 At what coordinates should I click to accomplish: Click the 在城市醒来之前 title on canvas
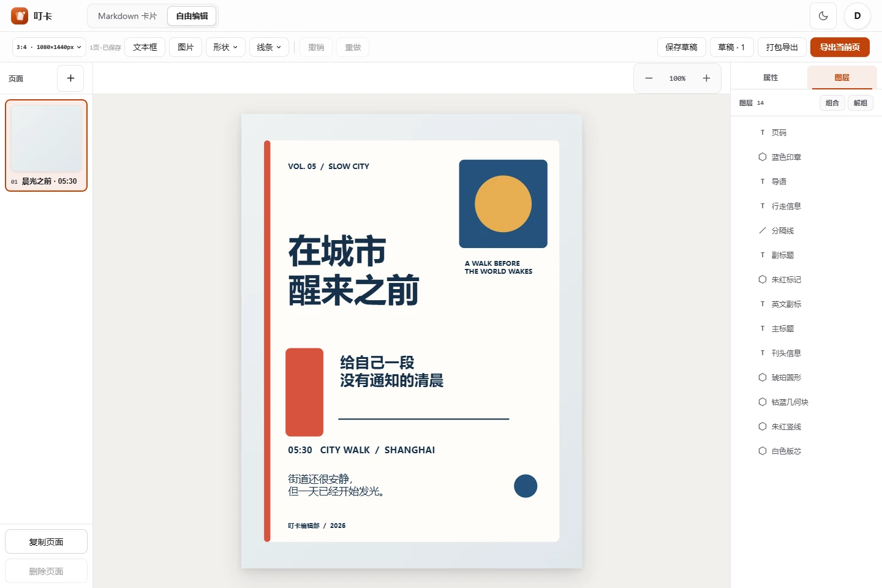(353, 270)
